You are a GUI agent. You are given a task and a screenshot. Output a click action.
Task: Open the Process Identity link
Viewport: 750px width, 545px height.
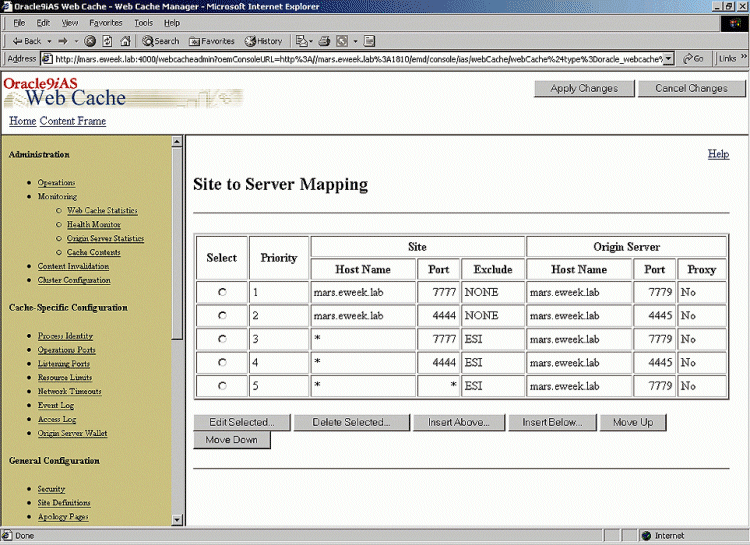tap(66, 335)
